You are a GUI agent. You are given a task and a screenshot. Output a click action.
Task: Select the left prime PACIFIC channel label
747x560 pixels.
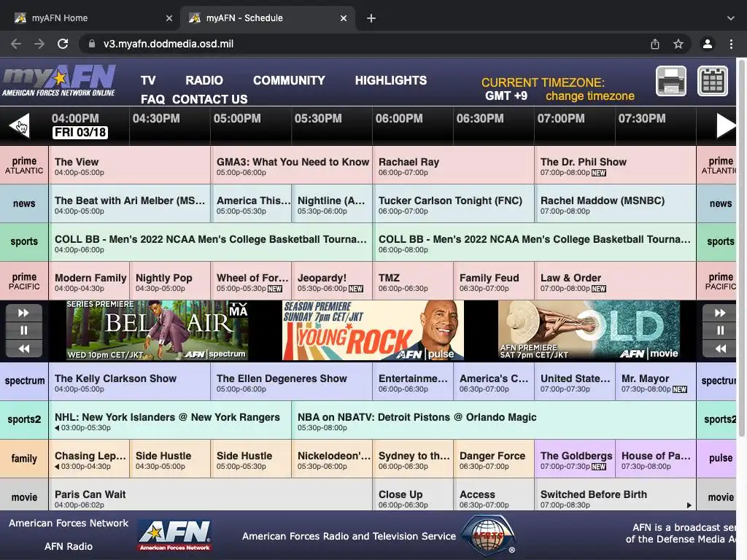(x=24, y=281)
